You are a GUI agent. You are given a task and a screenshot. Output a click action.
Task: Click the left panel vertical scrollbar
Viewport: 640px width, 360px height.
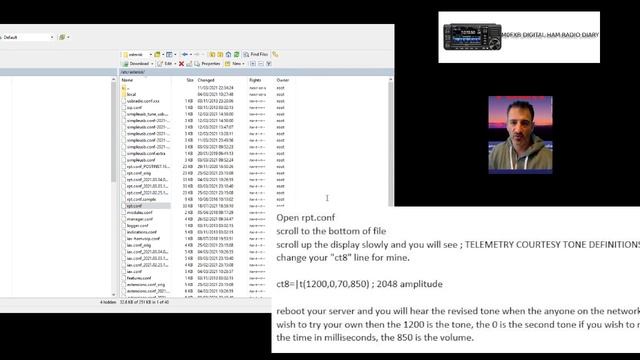[113, 133]
